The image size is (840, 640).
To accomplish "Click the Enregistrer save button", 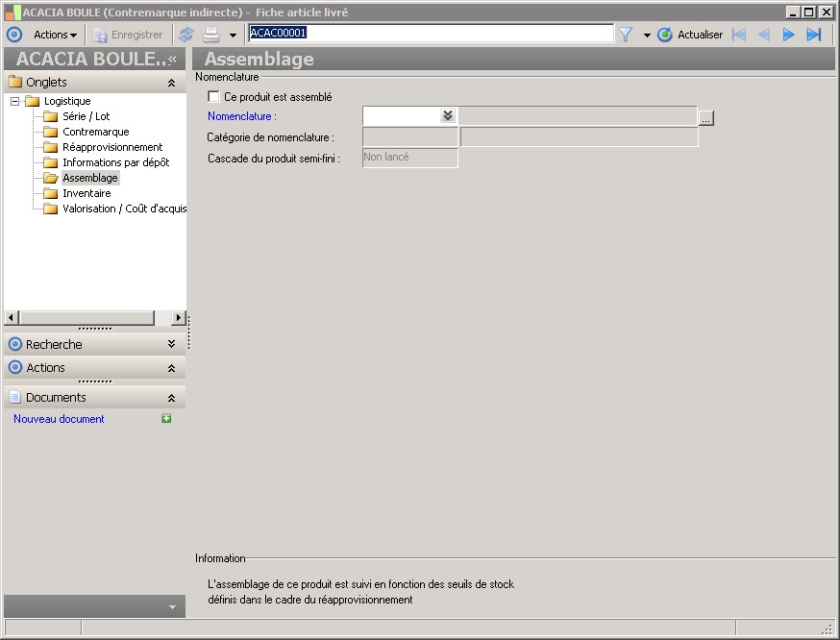I will point(128,35).
